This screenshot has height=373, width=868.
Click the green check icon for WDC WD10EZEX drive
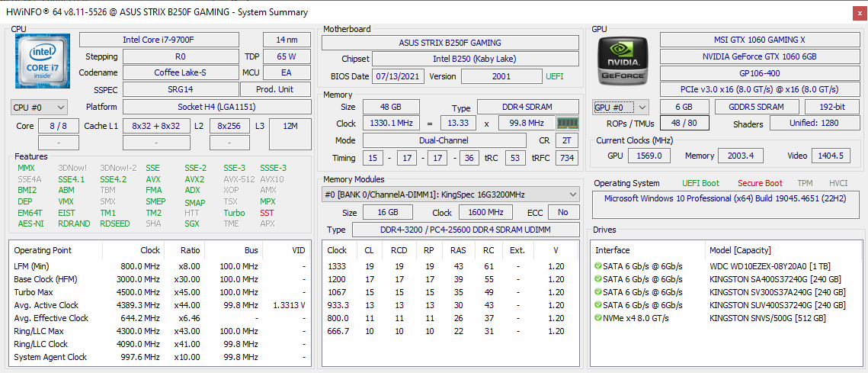[598, 266]
